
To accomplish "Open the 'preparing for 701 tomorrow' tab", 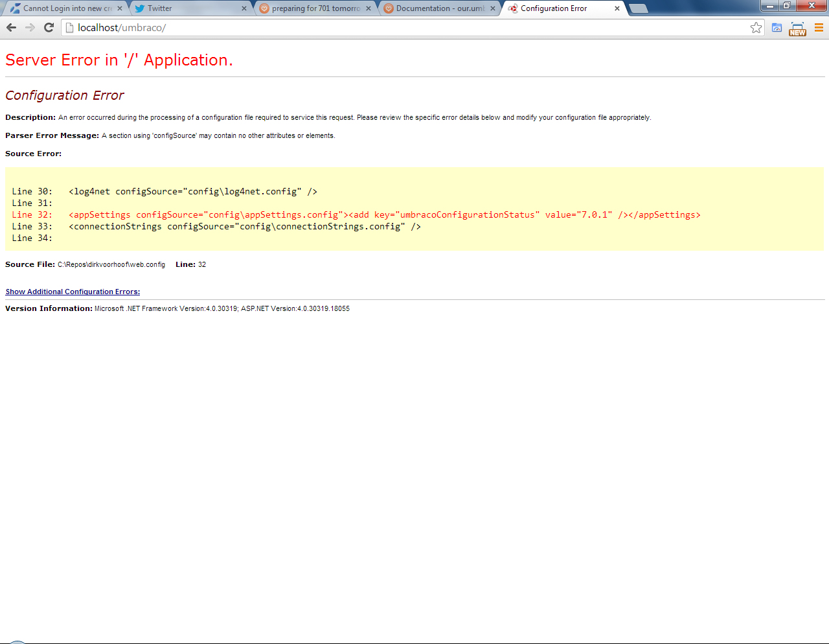I will pos(314,8).
